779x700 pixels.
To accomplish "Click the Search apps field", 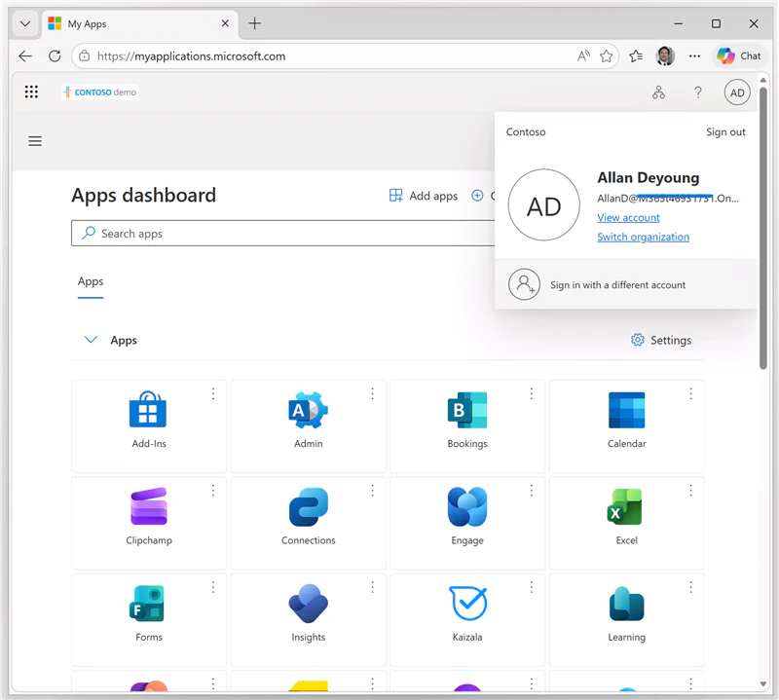I will pyautogui.click(x=283, y=234).
